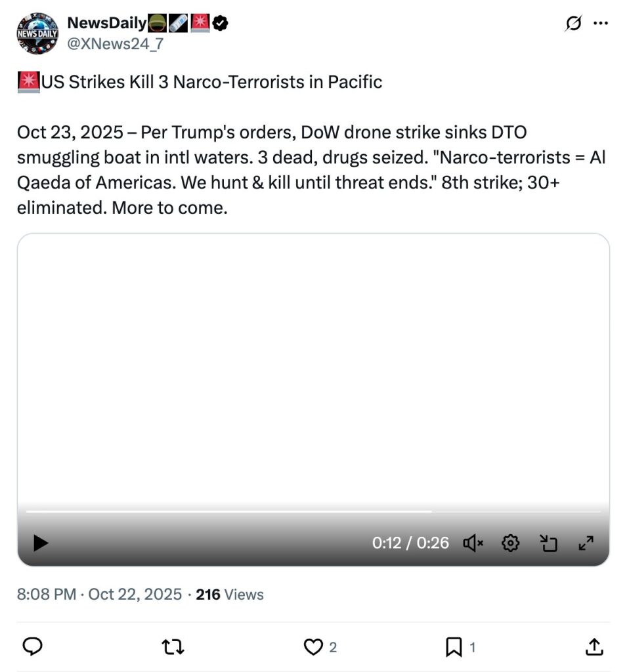Click the verified badge next to NewsDaily
The height and width of the screenshot is (672, 627).
(x=221, y=24)
